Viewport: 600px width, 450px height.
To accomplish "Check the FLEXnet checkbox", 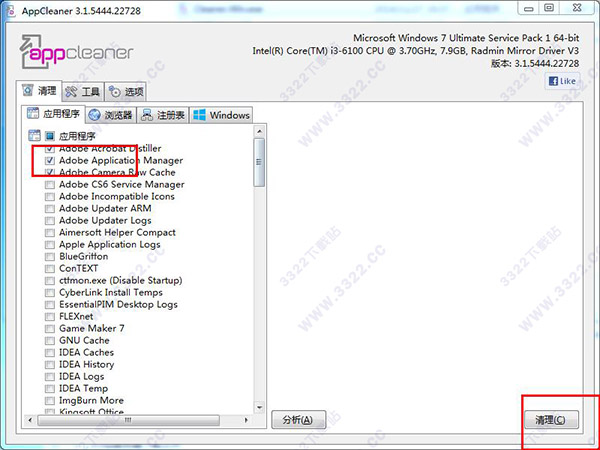I will point(50,316).
